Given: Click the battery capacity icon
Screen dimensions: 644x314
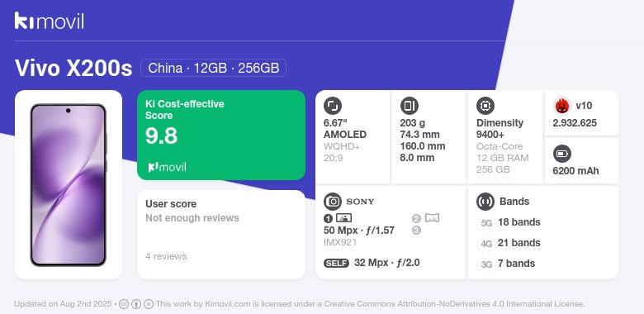Looking at the screenshot, I should pyautogui.click(x=562, y=154).
